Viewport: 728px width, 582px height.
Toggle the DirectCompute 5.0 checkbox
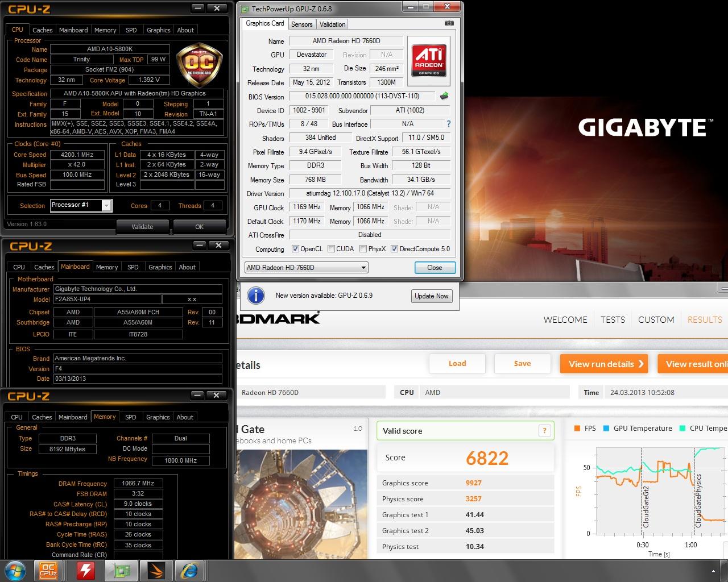[x=394, y=249]
